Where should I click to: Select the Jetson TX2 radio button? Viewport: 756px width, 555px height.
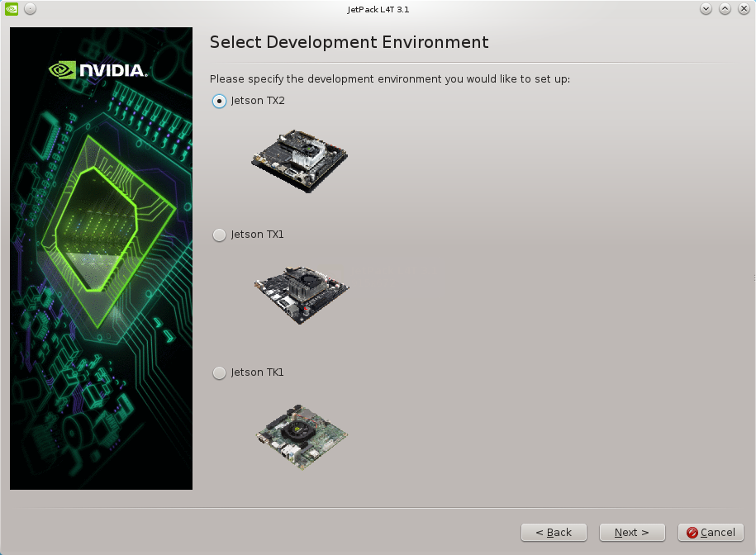(219, 101)
